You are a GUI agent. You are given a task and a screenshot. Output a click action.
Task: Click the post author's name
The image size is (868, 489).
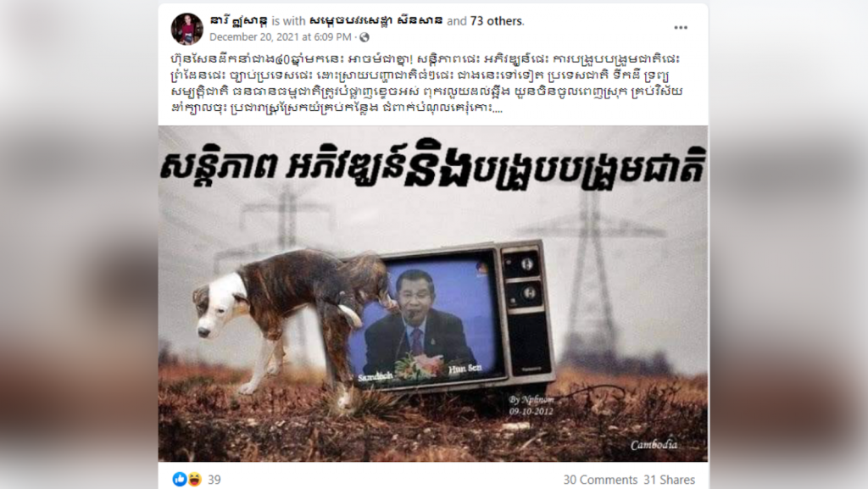coord(238,21)
